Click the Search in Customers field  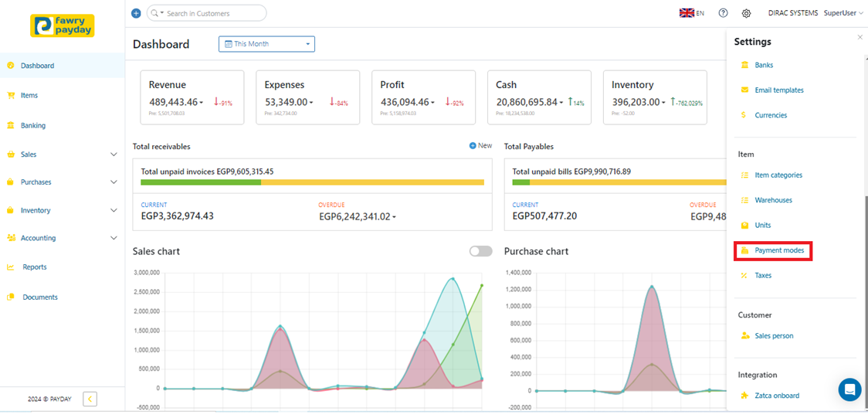(212, 13)
